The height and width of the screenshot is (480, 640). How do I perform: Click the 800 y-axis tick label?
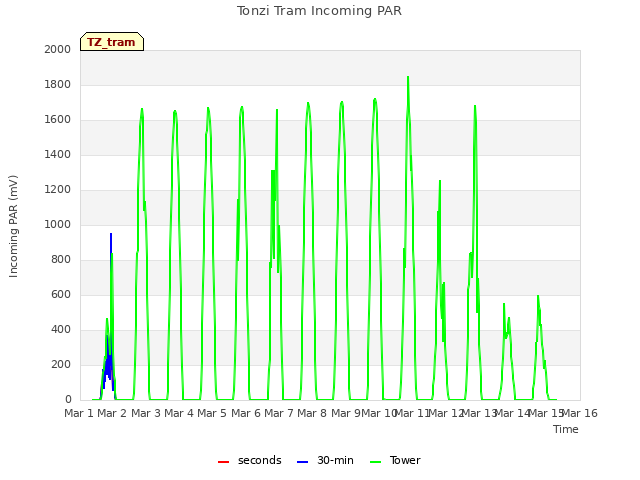coord(61,260)
